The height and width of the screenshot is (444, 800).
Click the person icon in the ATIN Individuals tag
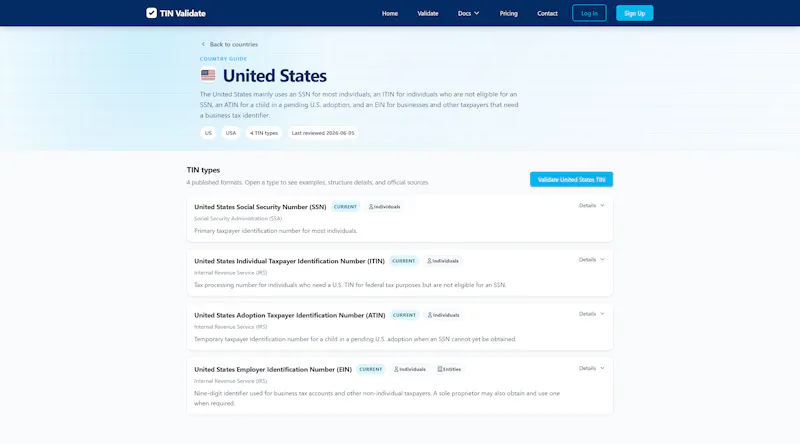click(430, 315)
